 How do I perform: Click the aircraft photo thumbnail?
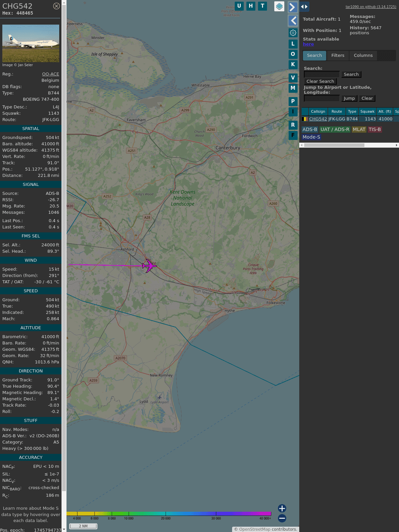[31, 43]
